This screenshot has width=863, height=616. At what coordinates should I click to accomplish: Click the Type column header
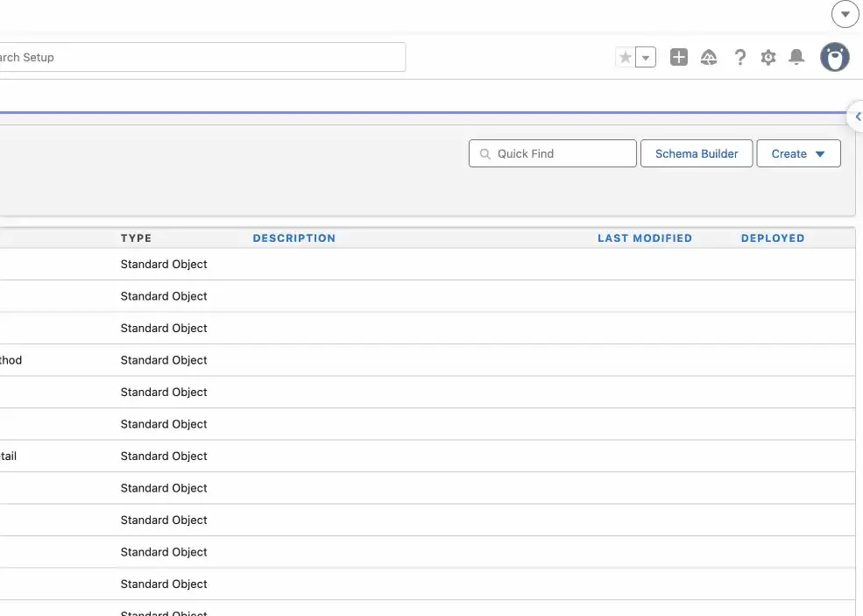pyautogui.click(x=136, y=238)
